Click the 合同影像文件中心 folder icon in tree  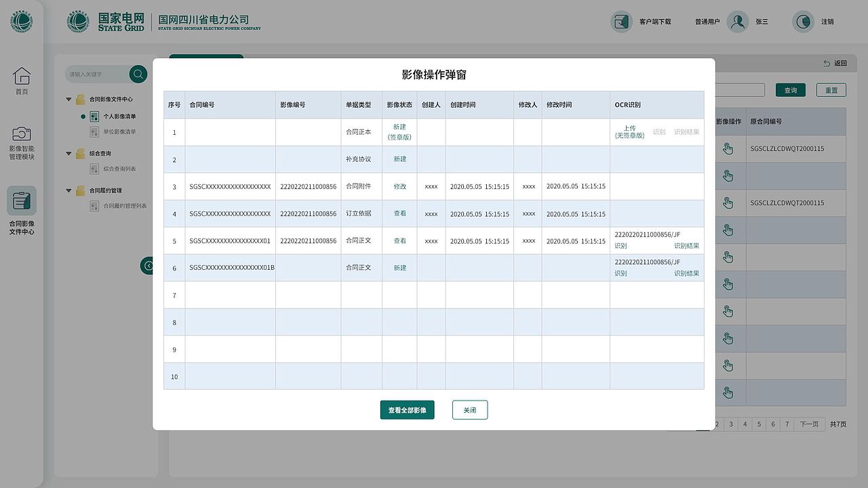point(81,99)
